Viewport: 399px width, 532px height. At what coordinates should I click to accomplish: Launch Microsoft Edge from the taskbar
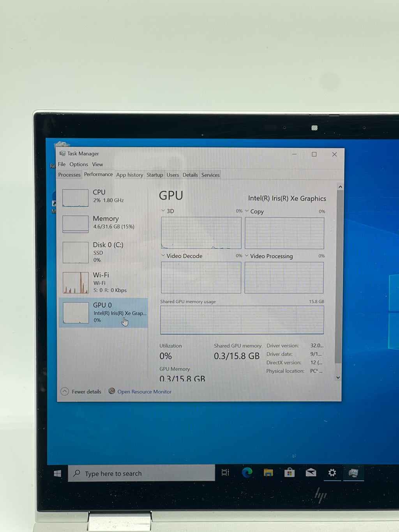pyautogui.click(x=247, y=473)
